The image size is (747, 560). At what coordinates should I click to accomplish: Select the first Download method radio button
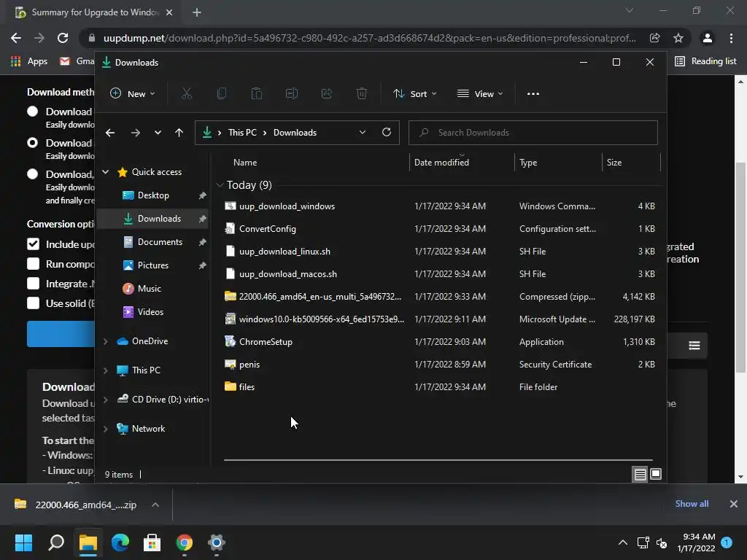coord(32,112)
